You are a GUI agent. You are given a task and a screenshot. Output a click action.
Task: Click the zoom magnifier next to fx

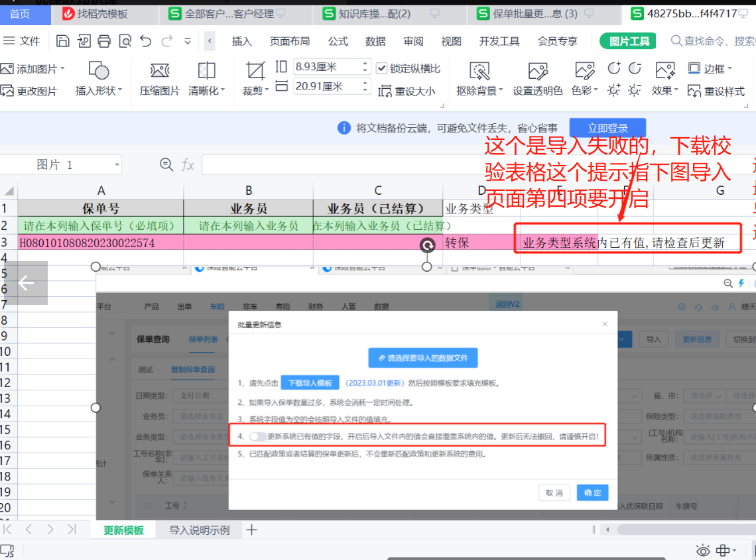(166, 165)
